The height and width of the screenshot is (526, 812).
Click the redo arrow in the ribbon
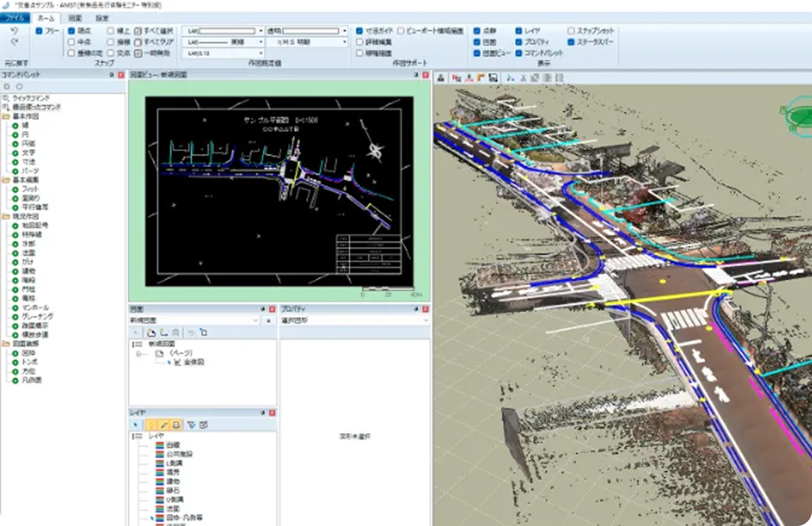[14, 42]
